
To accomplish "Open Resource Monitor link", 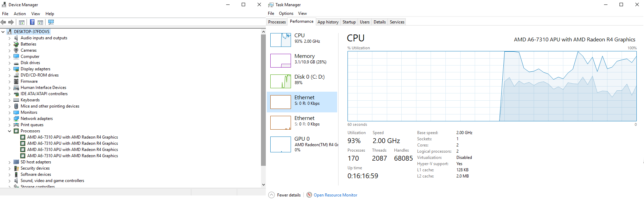I will tap(335, 195).
